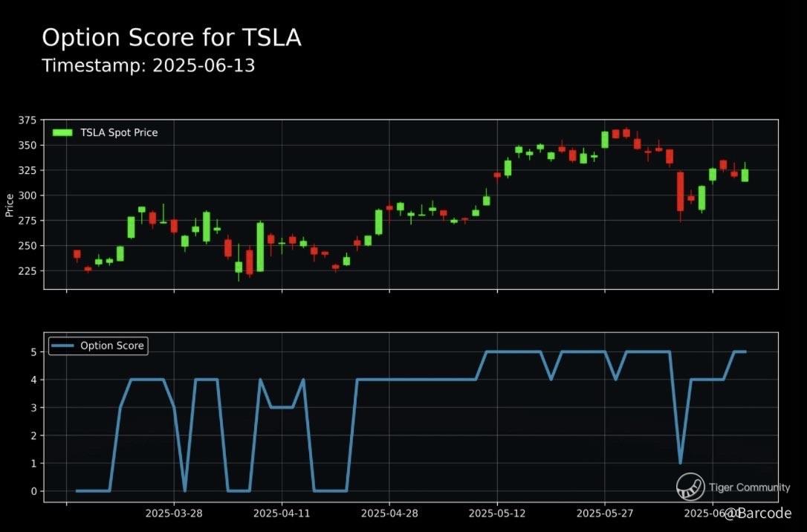Click the 325 price axis tick
This screenshot has width=807, height=532.
pos(27,170)
